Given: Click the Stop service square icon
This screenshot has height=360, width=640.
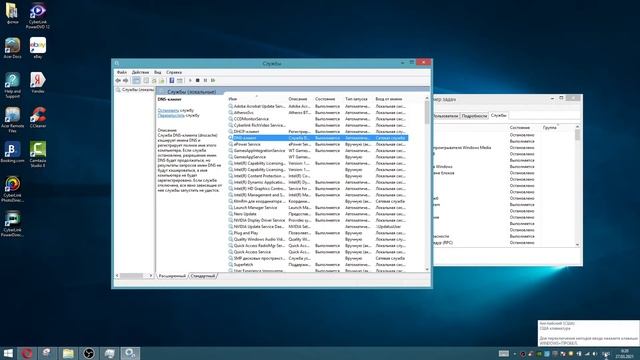Looking at the screenshot, I should click(x=198, y=80).
